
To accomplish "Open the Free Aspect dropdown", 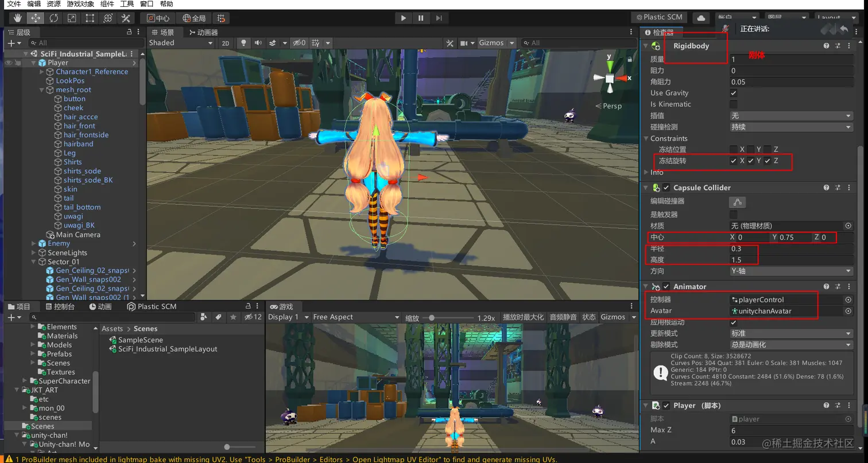I will tap(356, 317).
